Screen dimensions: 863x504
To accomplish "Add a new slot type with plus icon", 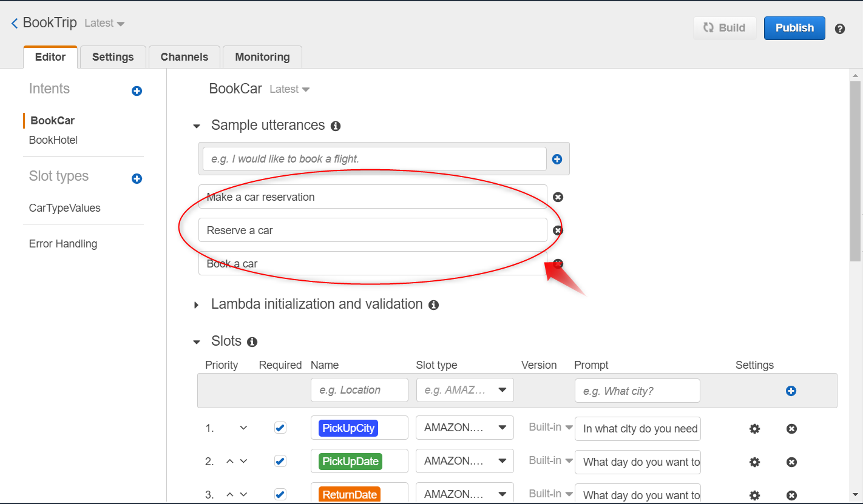I will tap(137, 179).
